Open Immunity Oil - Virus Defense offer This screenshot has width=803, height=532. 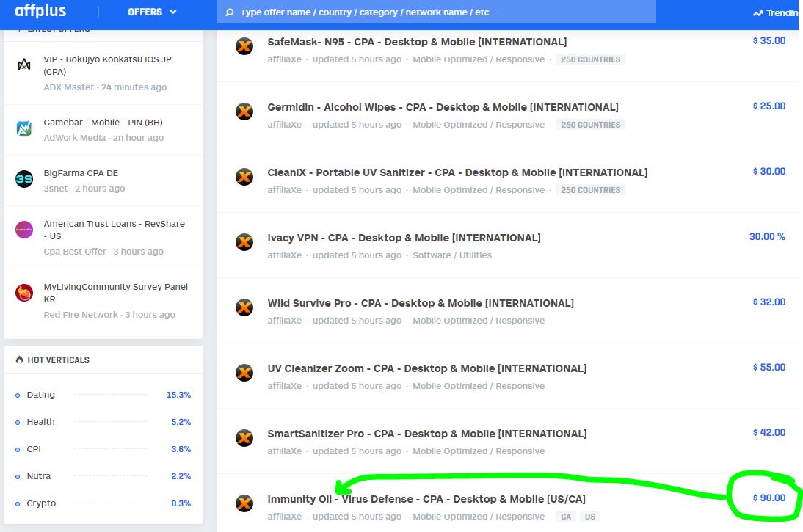[x=426, y=499]
